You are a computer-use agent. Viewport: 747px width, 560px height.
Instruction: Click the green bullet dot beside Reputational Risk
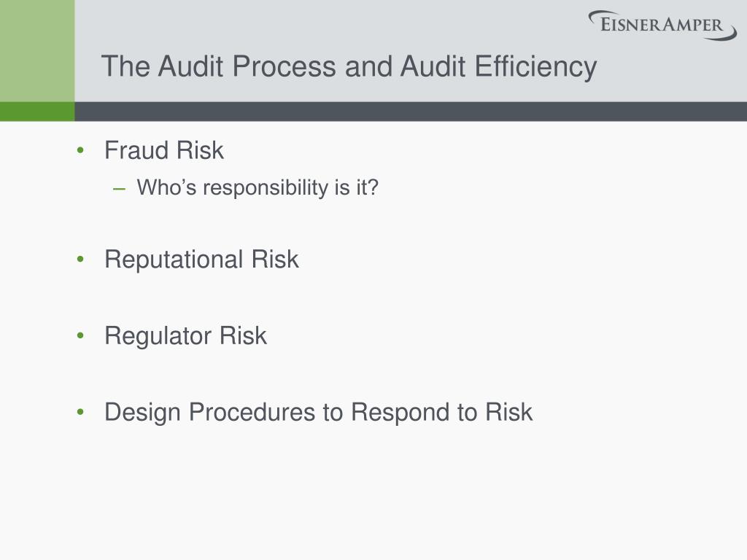coord(80,260)
